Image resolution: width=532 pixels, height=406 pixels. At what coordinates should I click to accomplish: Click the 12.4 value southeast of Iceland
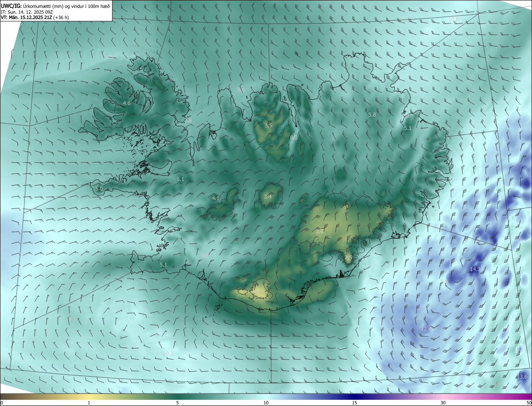425,329
